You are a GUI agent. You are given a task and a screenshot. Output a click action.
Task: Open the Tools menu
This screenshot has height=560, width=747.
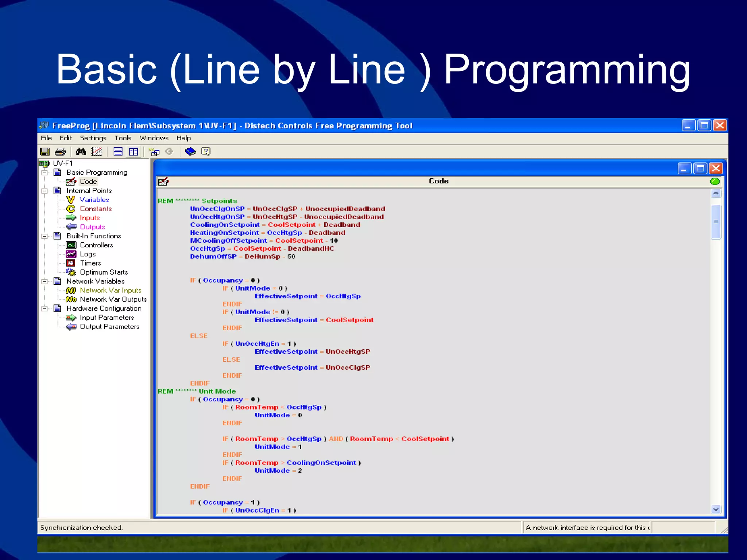[123, 138]
